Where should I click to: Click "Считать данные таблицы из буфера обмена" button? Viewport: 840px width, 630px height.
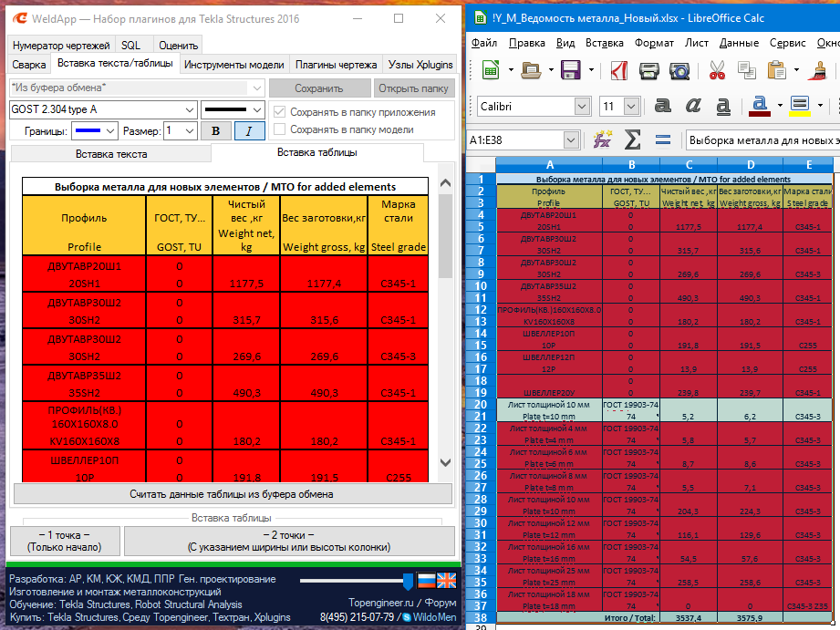[x=231, y=494]
